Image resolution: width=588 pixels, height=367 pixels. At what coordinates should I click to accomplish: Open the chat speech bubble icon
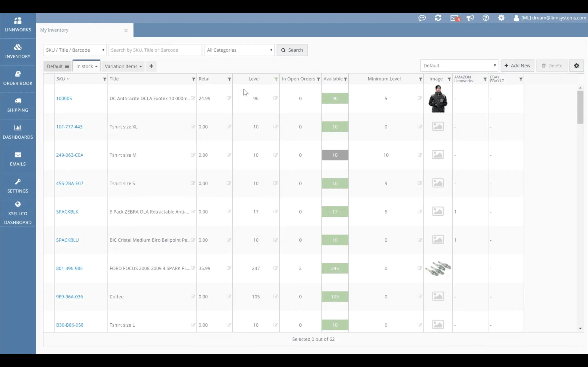[422, 18]
